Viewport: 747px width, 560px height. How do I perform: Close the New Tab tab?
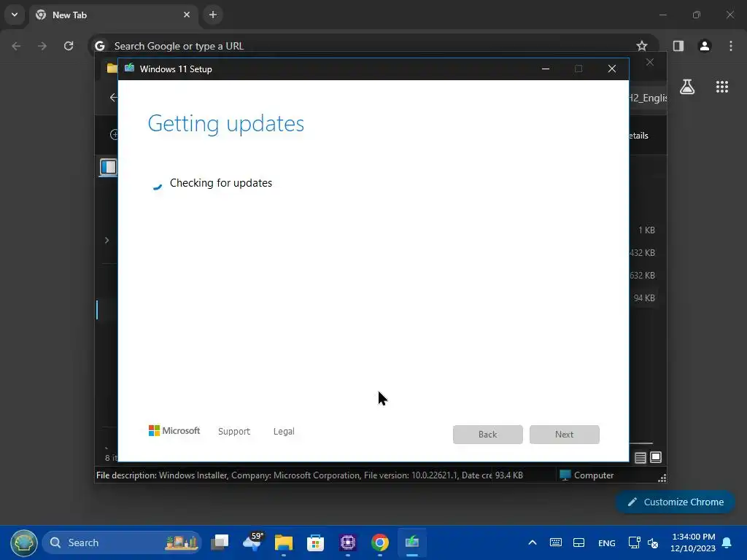pos(187,15)
